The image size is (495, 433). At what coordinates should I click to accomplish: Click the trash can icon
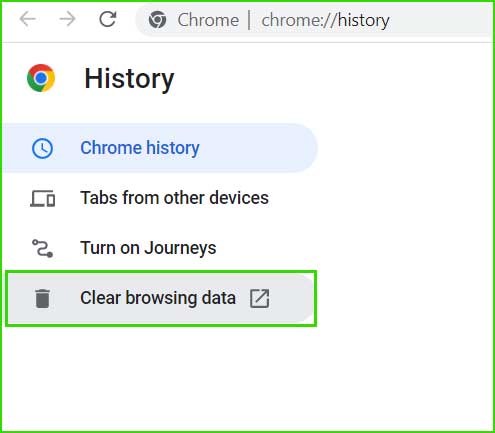pyautogui.click(x=42, y=298)
